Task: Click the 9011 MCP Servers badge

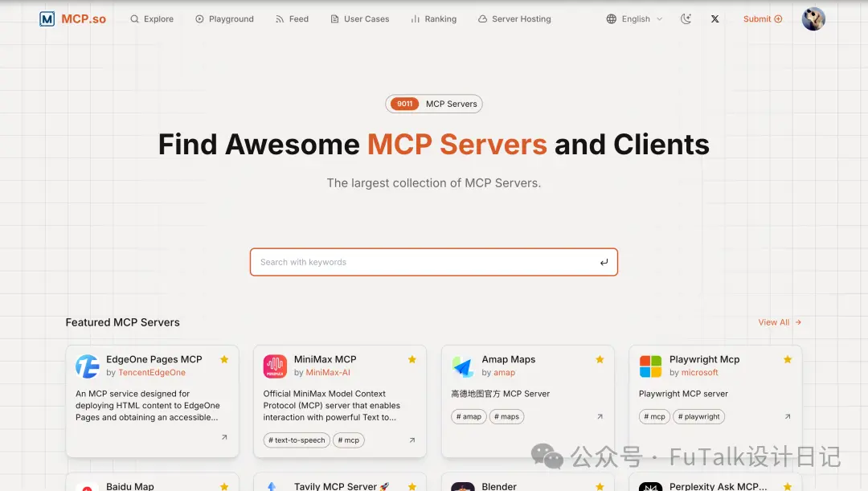Action: [x=433, y=104]
